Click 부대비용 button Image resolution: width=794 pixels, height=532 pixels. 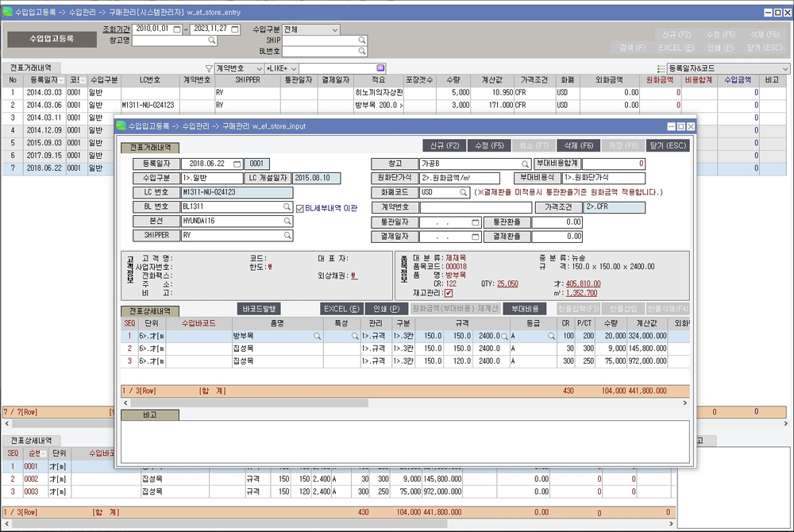point(525,309)
